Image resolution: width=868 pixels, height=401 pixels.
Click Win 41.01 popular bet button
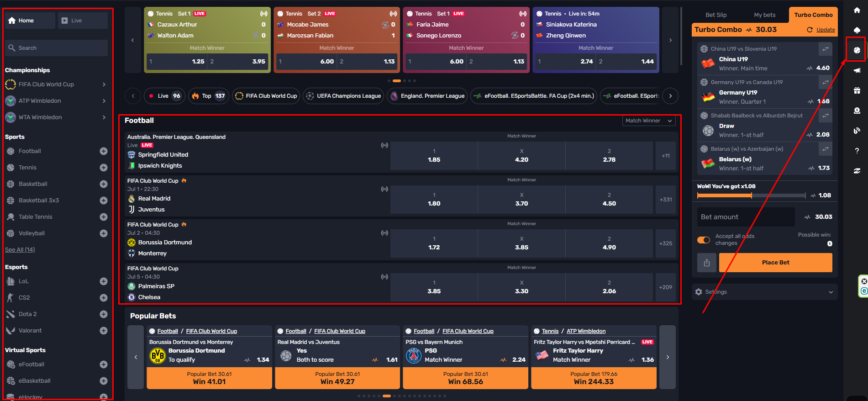click(209, 378)
